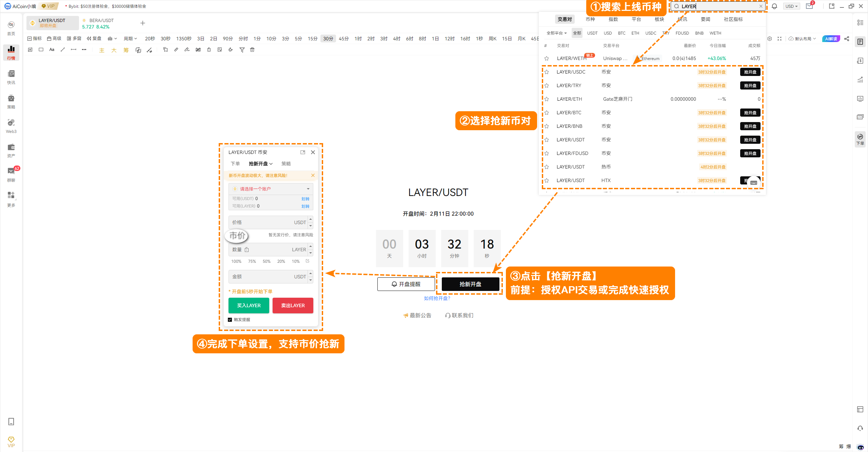
Task: Switch to the 社区指标 search tab
Action: pos(733,19)
